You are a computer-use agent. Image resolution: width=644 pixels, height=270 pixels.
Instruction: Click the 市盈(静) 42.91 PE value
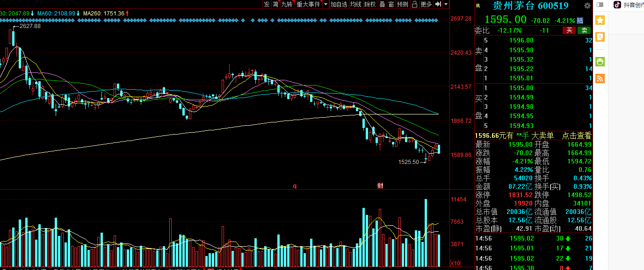coord(524,229)
